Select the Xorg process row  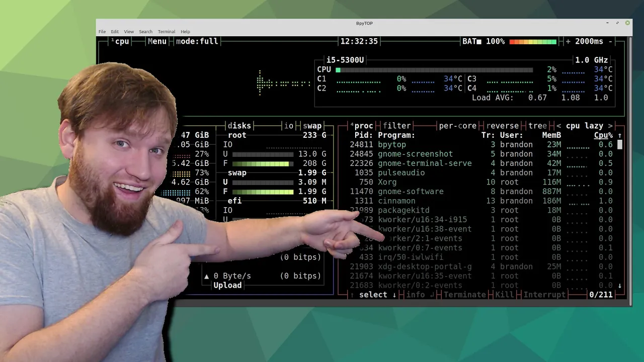481,182
